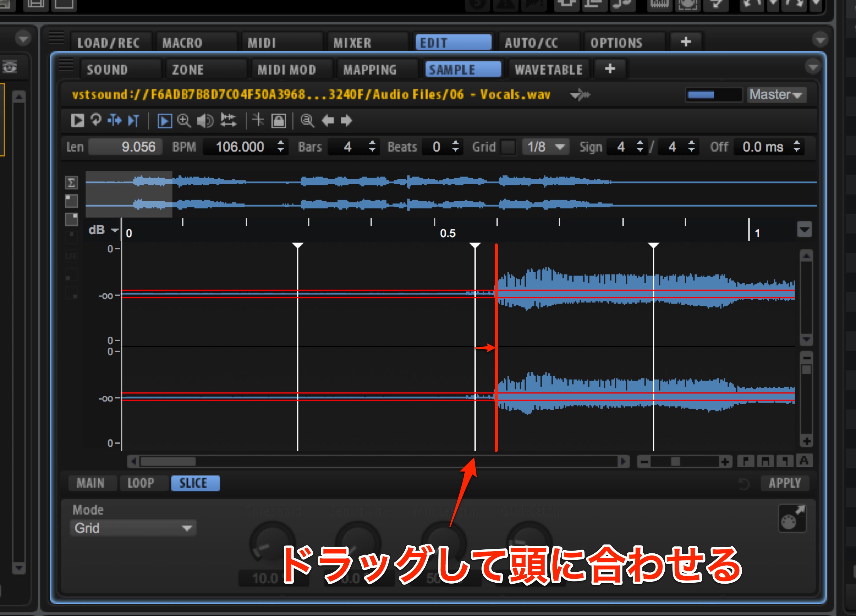Select the MAIN section button

pos(92,483)
